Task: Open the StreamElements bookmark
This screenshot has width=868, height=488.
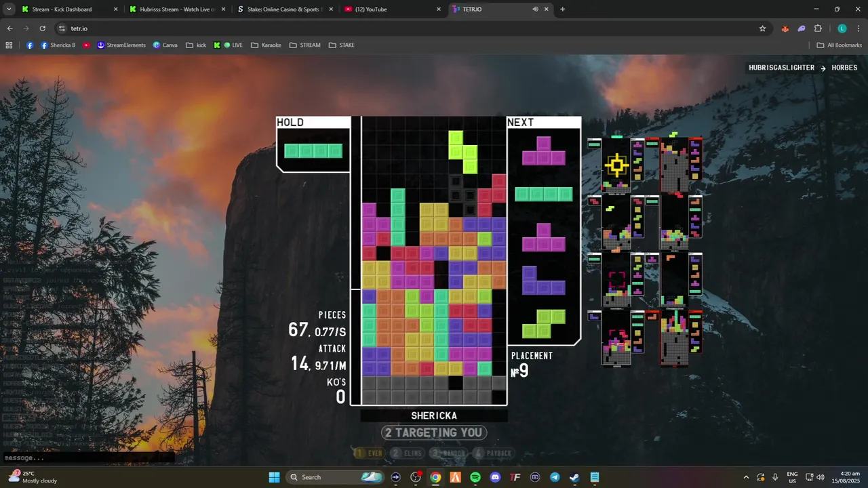Action: [x=121, y=45]
